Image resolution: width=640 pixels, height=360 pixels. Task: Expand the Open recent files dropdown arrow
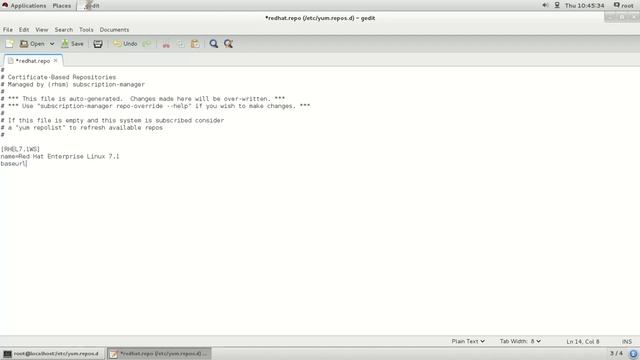(52, 44)
